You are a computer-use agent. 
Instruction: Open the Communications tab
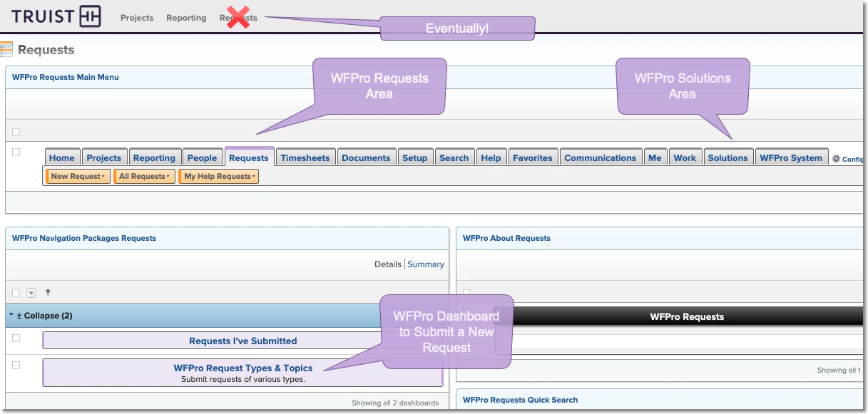tap(601, 157)
